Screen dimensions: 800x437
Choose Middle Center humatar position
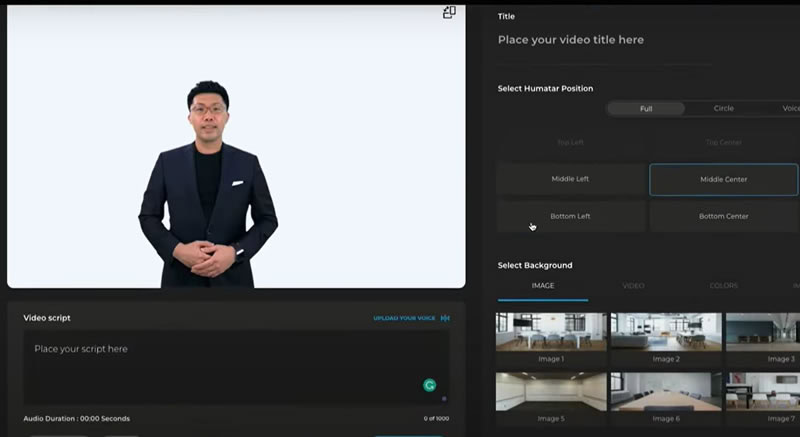(x=723, y=179)
